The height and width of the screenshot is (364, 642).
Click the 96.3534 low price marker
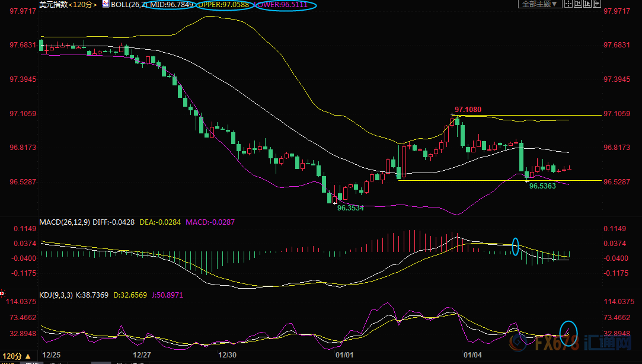[x=350, y=208]
